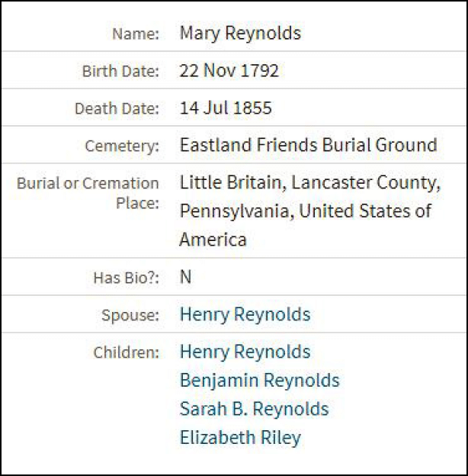Open child Henry Reynolds link under Children
Screen dimensions: 468x476
click(x=245, y=352)
